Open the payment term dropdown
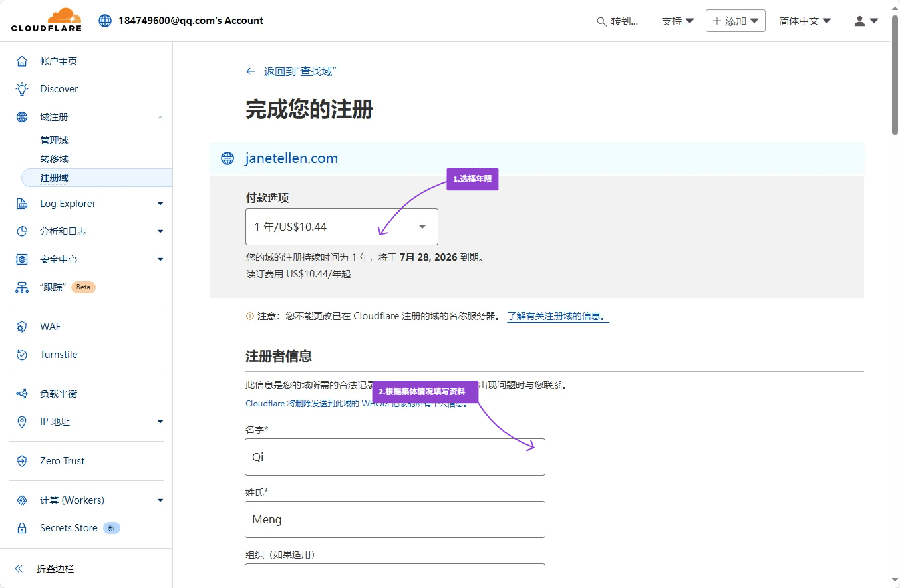This screenshot has height=588, width=900. click(341, 227)
